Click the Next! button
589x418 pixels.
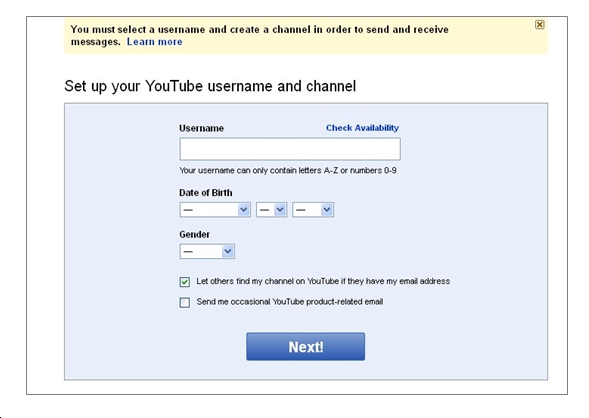[x=305, y=346]
